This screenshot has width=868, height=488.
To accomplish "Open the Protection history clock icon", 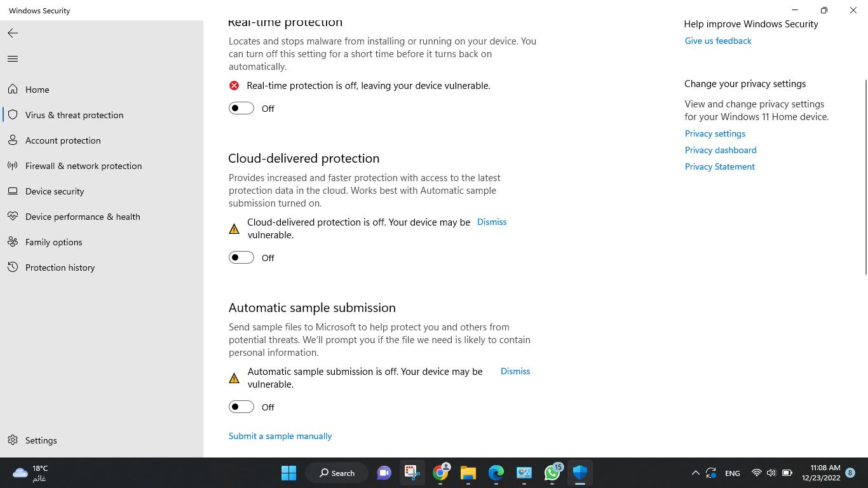I will pos(13,268).
